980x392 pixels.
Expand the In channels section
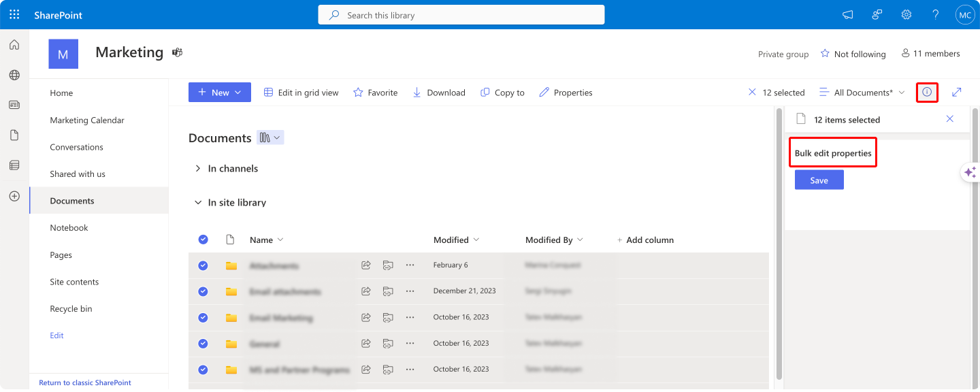click(x=198, y=168)
